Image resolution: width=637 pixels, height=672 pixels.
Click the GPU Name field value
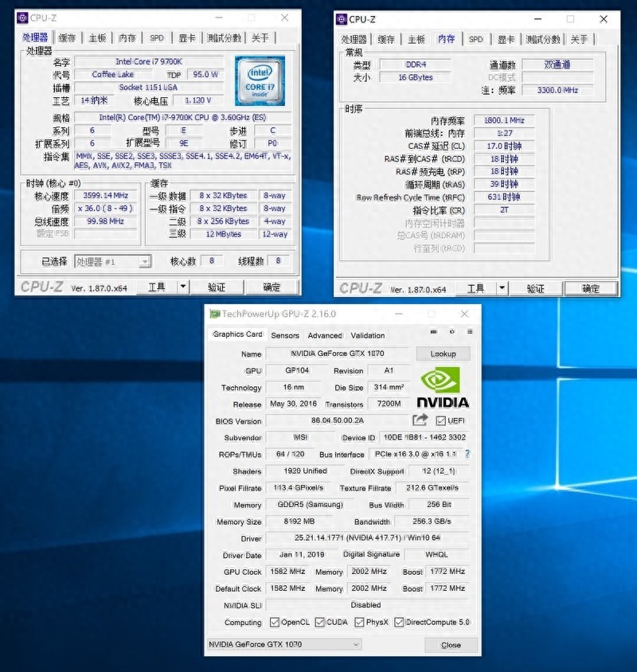coord(338,354)
